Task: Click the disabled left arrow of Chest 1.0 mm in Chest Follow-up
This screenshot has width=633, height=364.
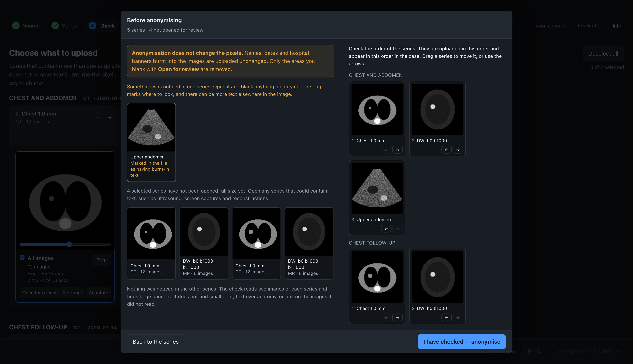Action: [386, 317]
